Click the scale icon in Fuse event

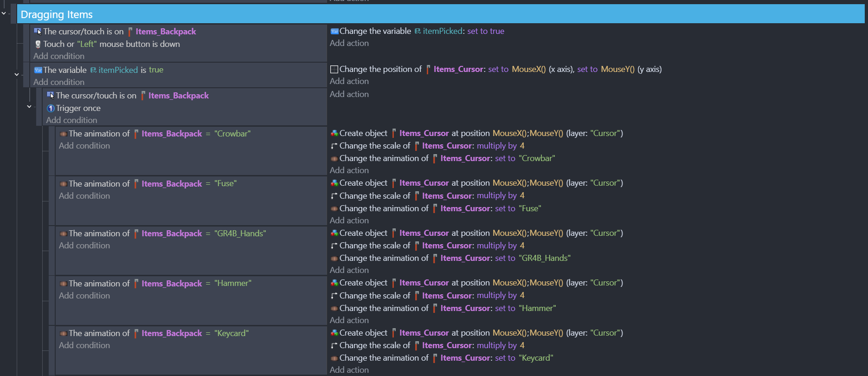(x=334, y=196)
